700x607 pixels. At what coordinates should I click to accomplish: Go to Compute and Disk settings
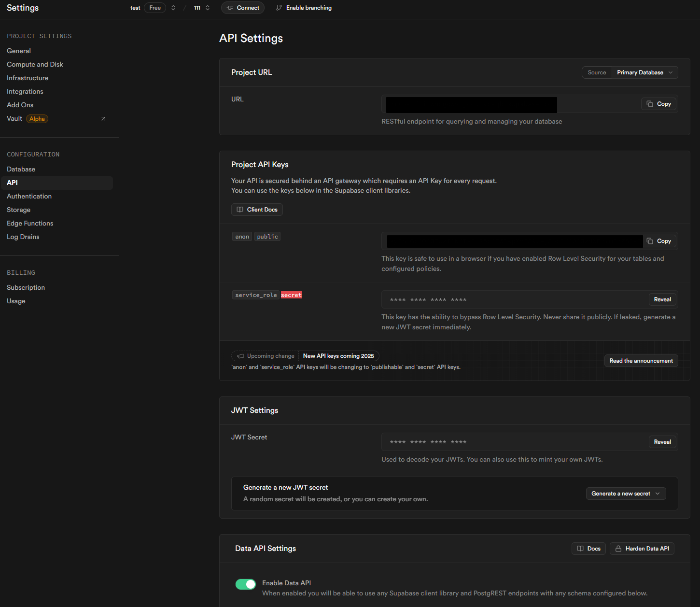coord(35,64)
